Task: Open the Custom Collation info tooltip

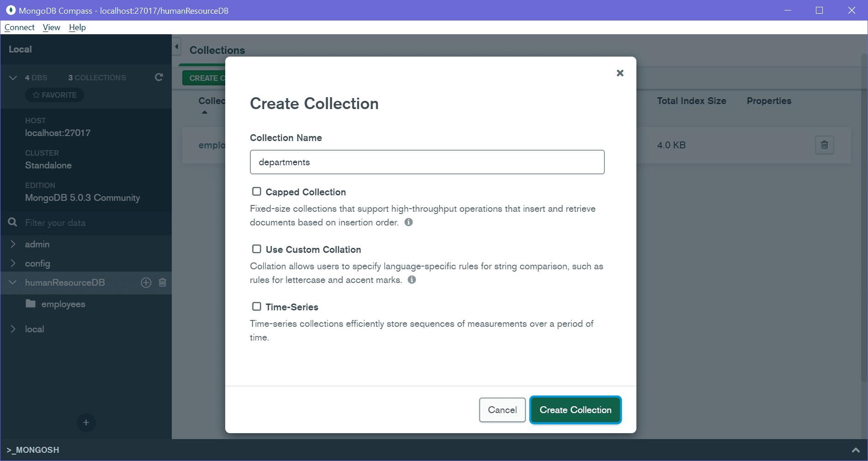Action: (x=412, y=280)
